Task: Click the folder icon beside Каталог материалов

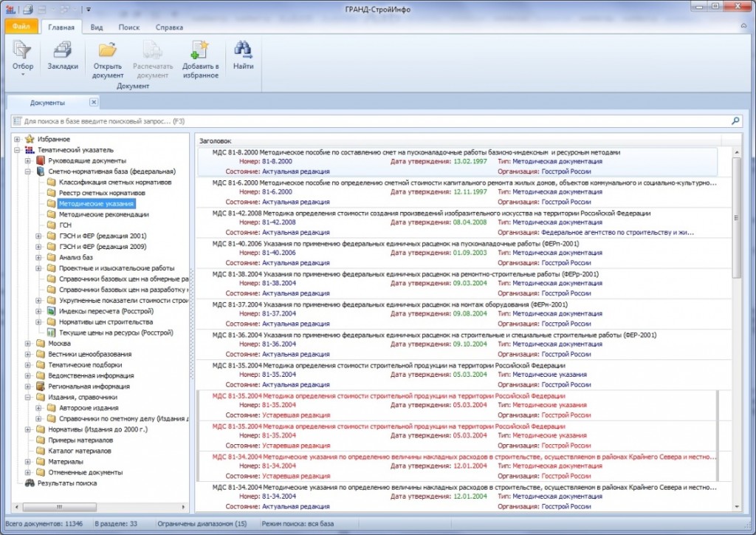Action: pyautogui.click(x=41, y=451)
